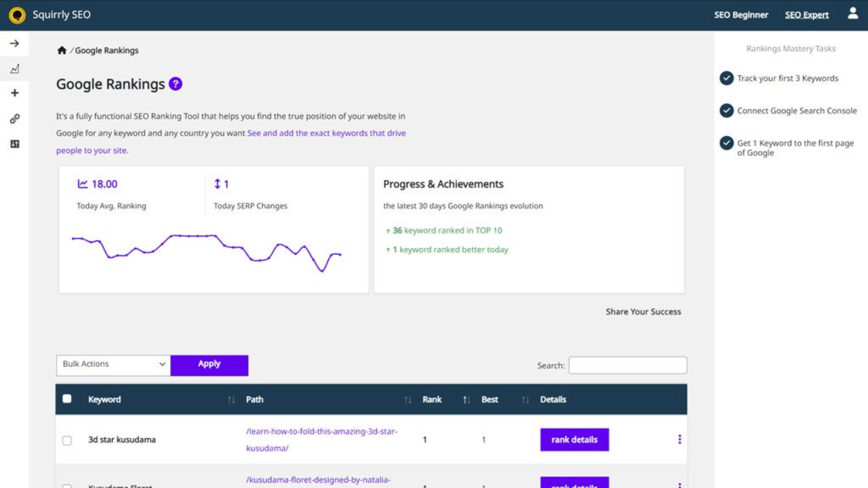This screenshot has width=868, height=488.
Task: Click into the Search input field
Action: coord(627,365)
